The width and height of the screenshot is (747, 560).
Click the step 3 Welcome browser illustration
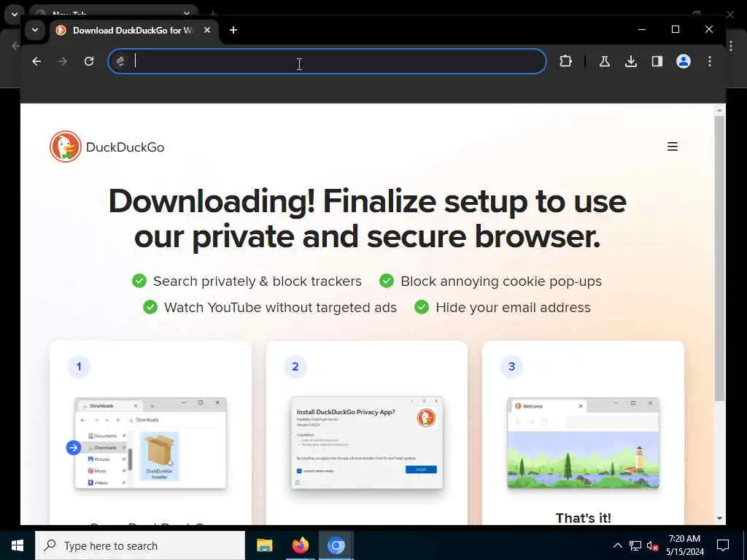point(583,443)
